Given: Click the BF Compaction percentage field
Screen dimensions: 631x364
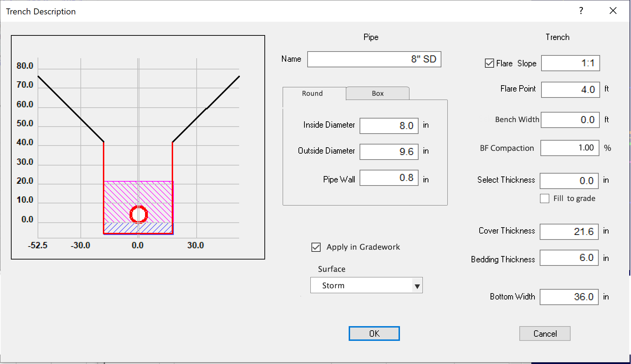Looking at the screenshot, I should click(570, 148).
